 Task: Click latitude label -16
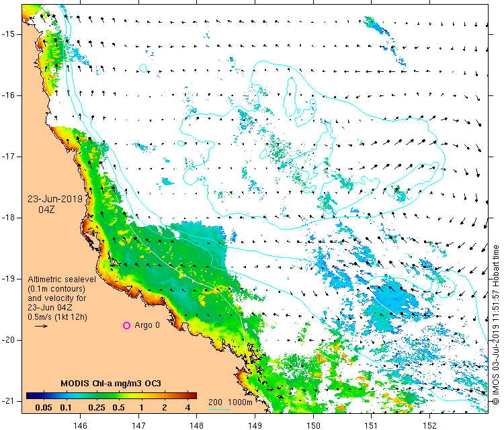[7, 95]
